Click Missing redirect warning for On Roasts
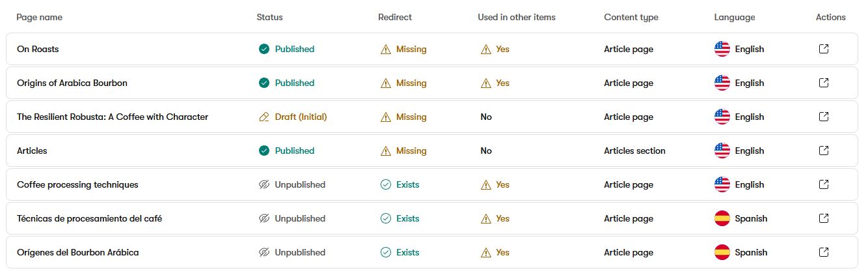Viewport: 868px width, 275px height. (x=403, y=49)
